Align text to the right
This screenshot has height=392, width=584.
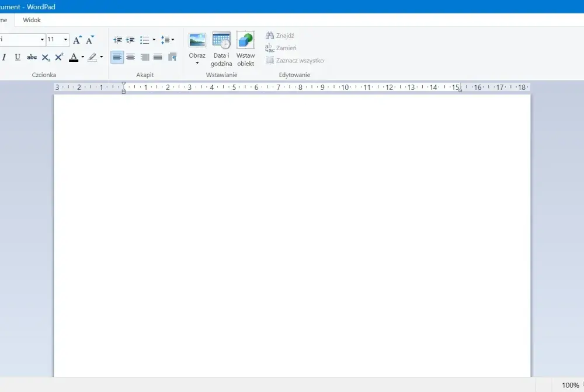click(144, 57)
